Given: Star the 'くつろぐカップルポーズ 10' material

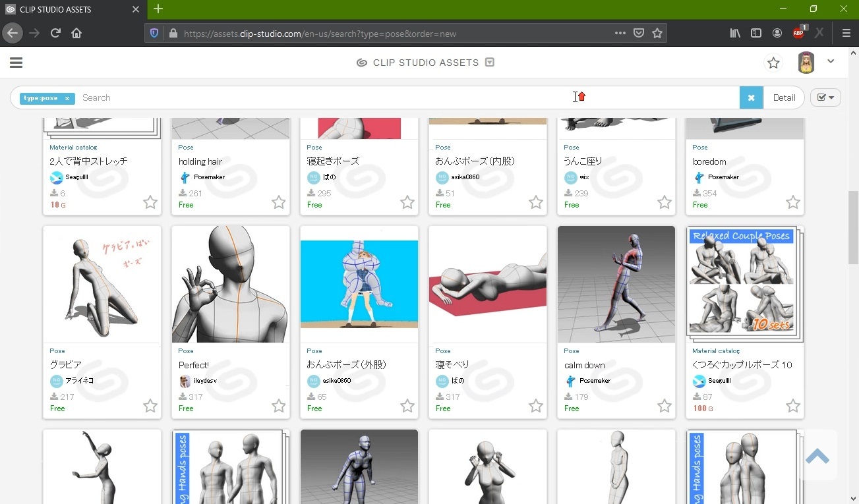Looking at the screenshot, I should 793,406.
